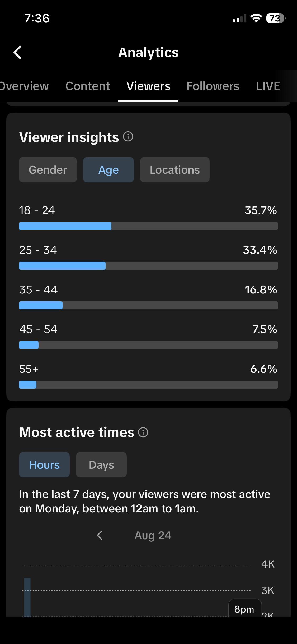Open Most active times info icon
The height and width of the screenshot is (644, 297).
143,432
